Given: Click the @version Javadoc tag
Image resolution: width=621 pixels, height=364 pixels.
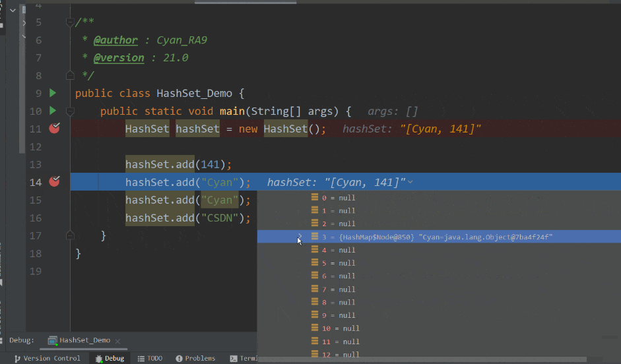Looking at the screenshot, I should (x=119, y=58).
